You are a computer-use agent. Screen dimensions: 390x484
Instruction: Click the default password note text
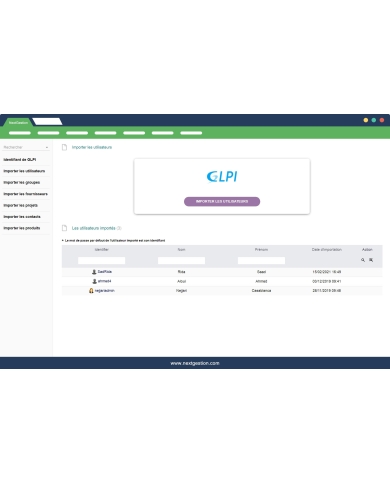click(x=115, y=240)
